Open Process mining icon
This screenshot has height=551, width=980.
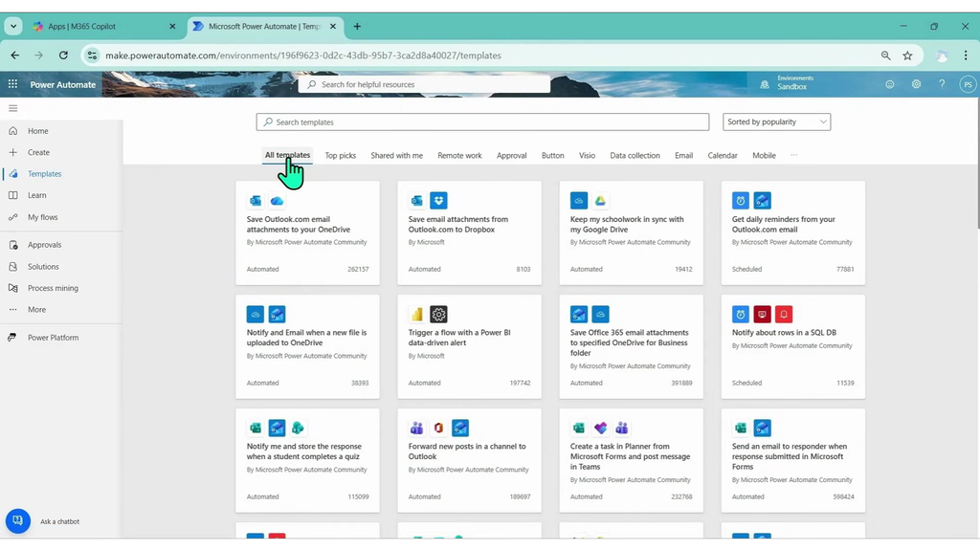pyautogui.click(x=13, y=288)
